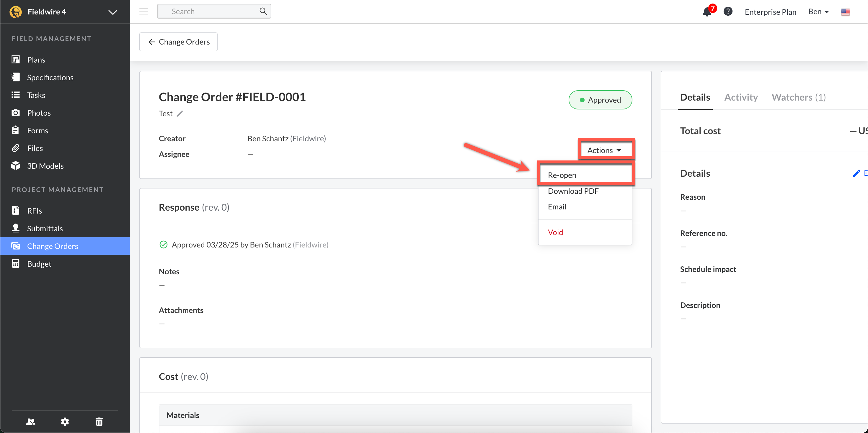Click the blue edit pencil in Details
Screen dimensions: 868x433
pos(856,173)
